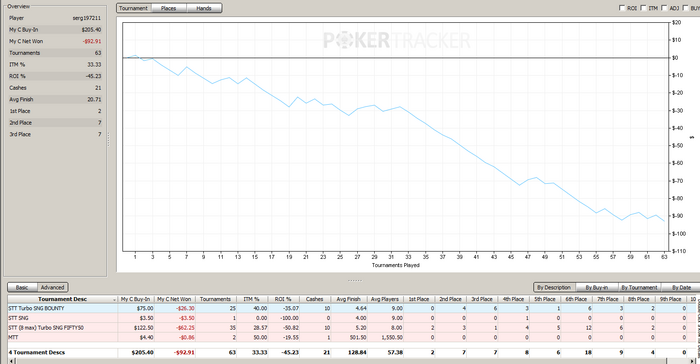This screenshot has height=364, width=700.
Task: Check the ADJ graph option
Action: coord(664,8)
